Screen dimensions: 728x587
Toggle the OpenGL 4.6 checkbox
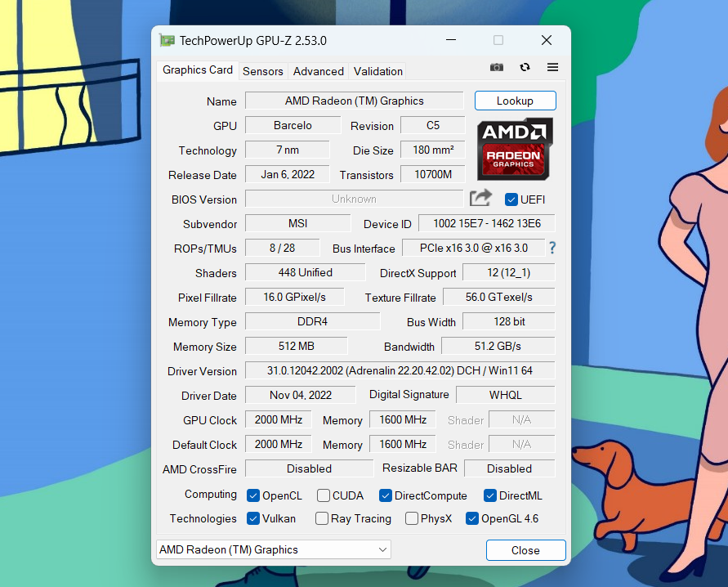pyautogui.click(x=472, y=518)
